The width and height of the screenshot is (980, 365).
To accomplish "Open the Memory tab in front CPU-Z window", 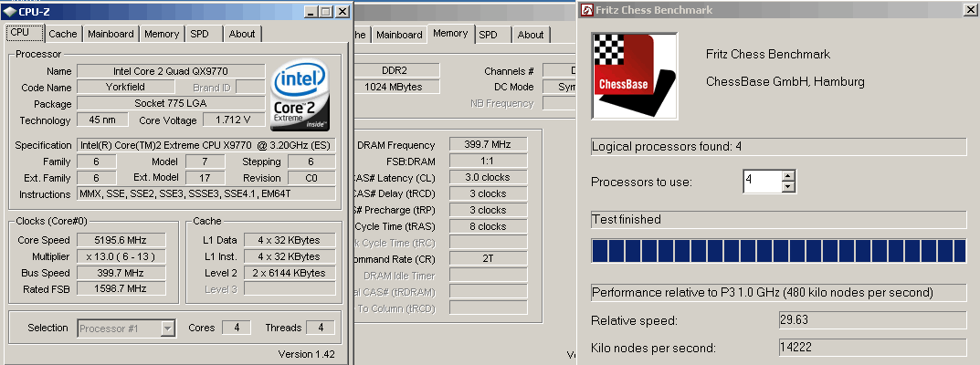I will (x=162, y=35).
